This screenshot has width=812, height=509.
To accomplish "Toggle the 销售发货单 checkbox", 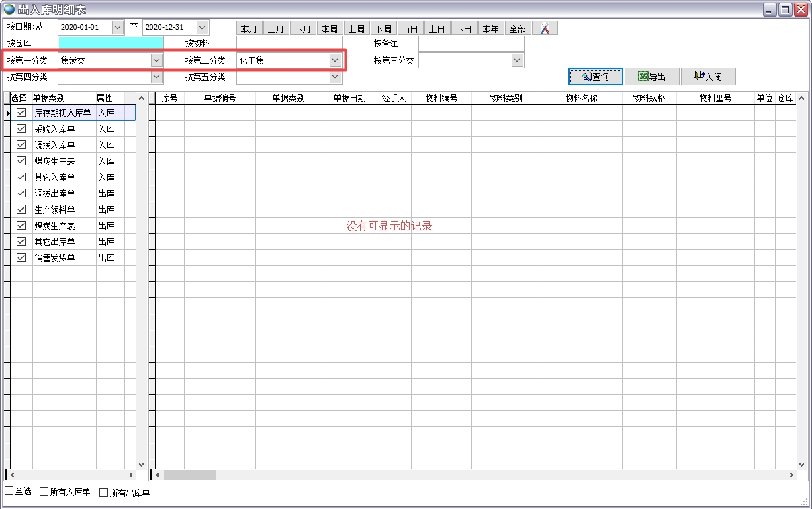I will [21, 258].
